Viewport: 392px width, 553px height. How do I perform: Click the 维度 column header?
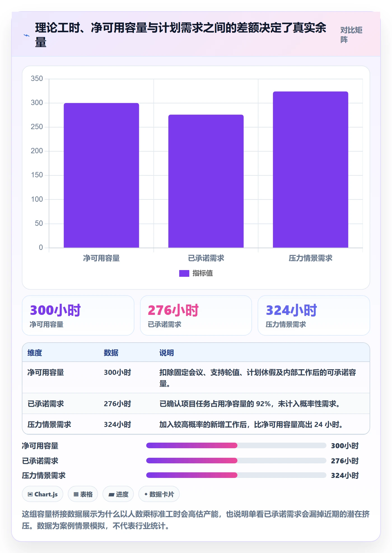point(35,353)
